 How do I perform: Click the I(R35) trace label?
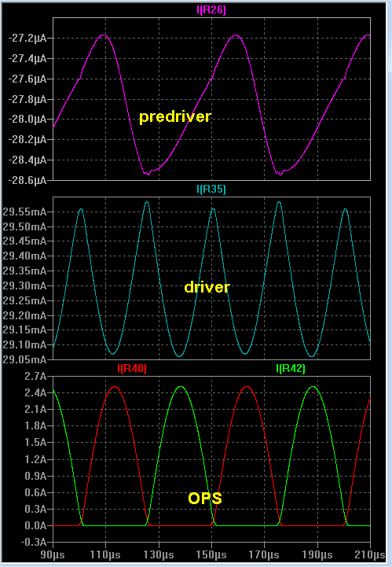pyautogui.click(x=211, y=189)
